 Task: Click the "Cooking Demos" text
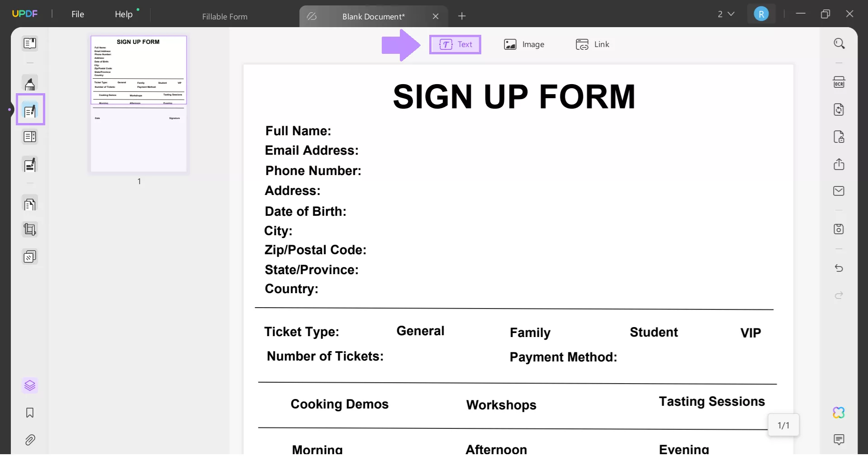(339, 404)
